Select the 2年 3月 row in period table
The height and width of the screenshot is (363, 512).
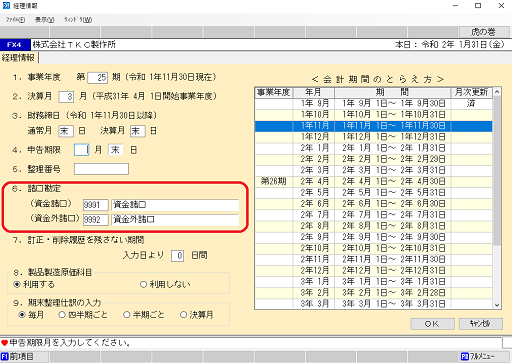pos(374,170)
